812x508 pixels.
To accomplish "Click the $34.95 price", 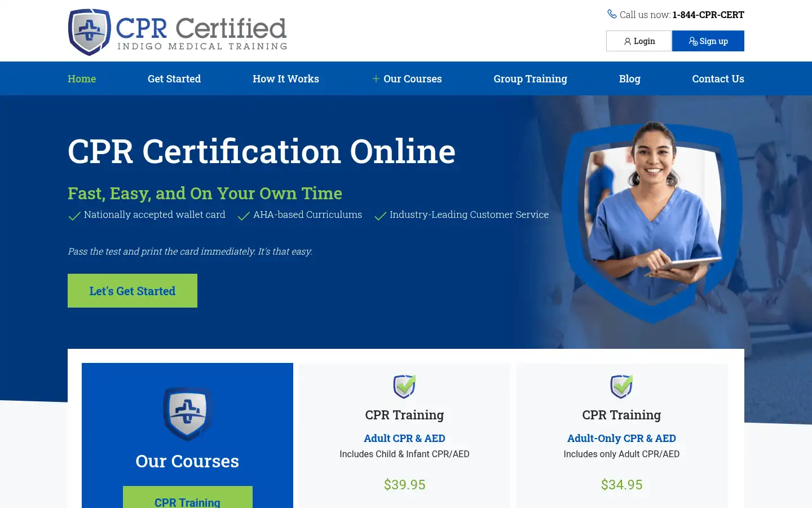I will click(x=621, y=485).
